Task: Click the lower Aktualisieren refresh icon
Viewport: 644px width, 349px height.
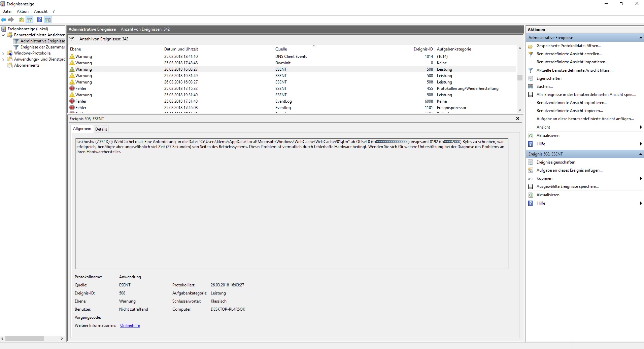Action: click(x=531, y=195)
